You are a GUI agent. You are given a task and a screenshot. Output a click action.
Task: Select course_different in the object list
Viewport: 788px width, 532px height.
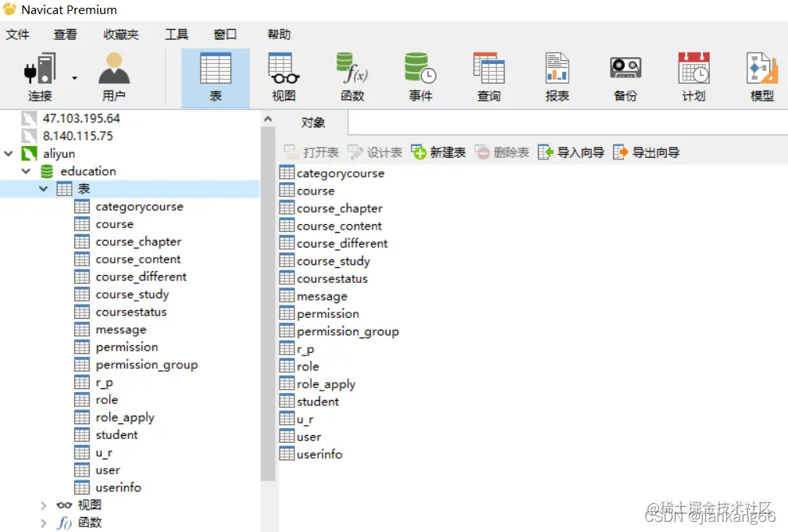pyautogui.click(x=342, y=244)
